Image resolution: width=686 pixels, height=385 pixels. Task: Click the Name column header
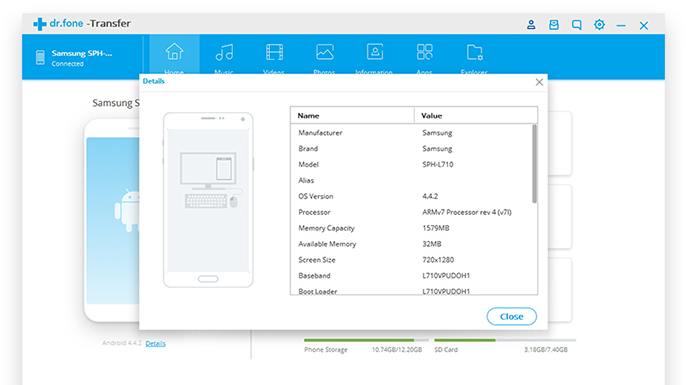click(352, 116)
